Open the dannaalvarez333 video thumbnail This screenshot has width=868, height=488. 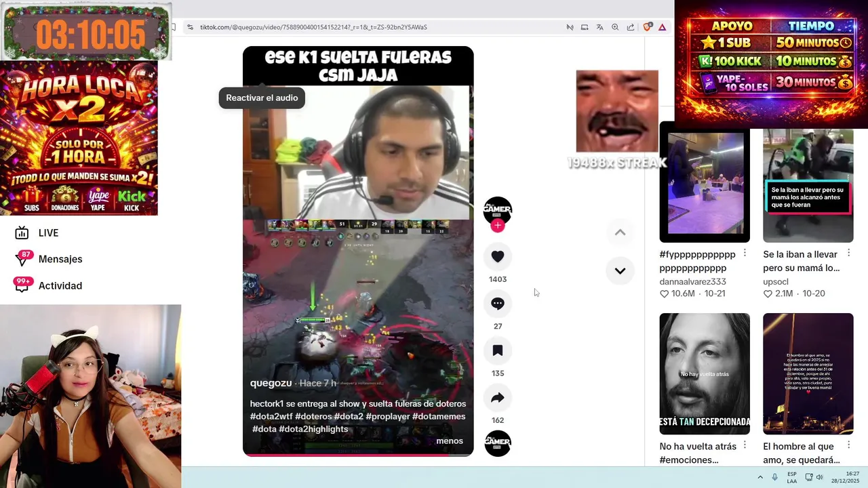705,182
